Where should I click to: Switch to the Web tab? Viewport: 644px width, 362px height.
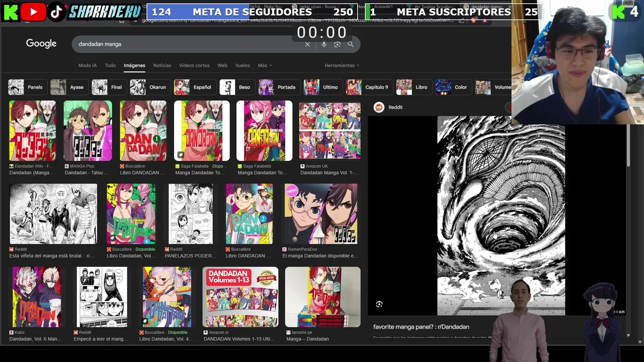click(222, 65)
